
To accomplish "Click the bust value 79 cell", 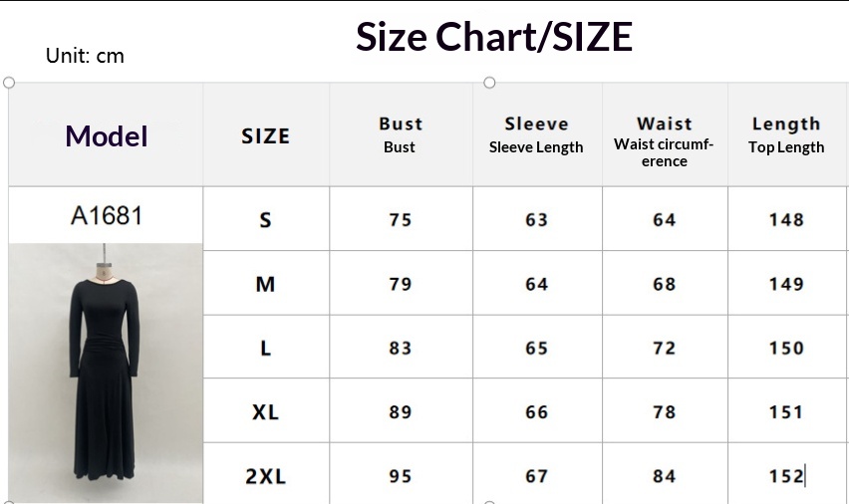I will 401,284.
